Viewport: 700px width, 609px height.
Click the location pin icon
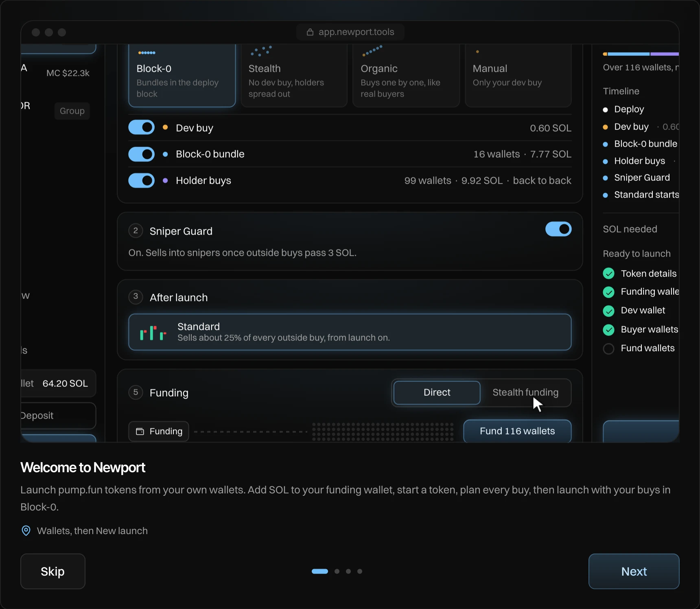click(26, 531)
